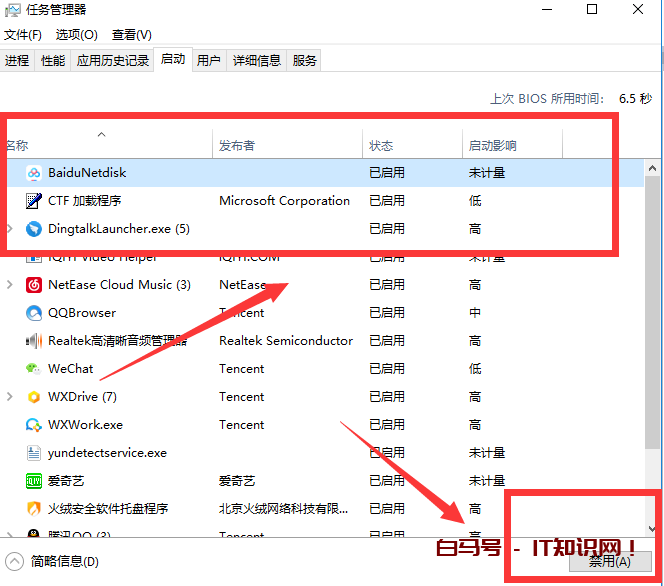Switch to the 服务 tab
Viewport: 664px width, 586px height.
[304, 61]
